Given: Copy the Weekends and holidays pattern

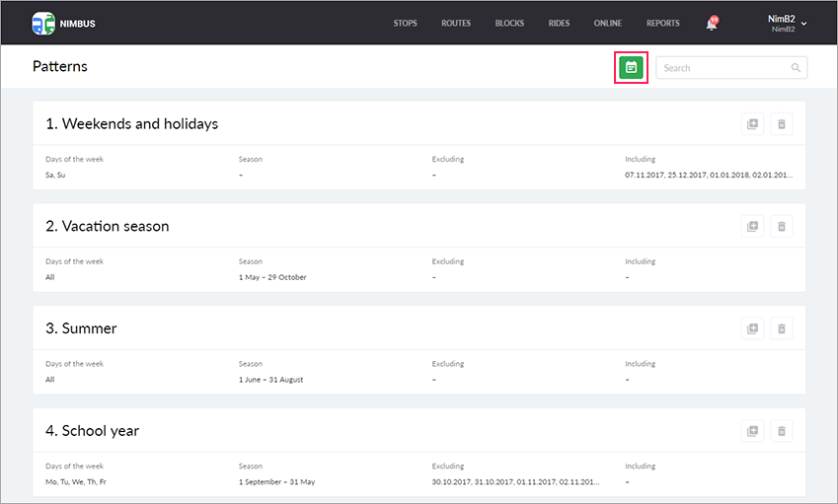Looking at the screenshot, I should (752, 124).
